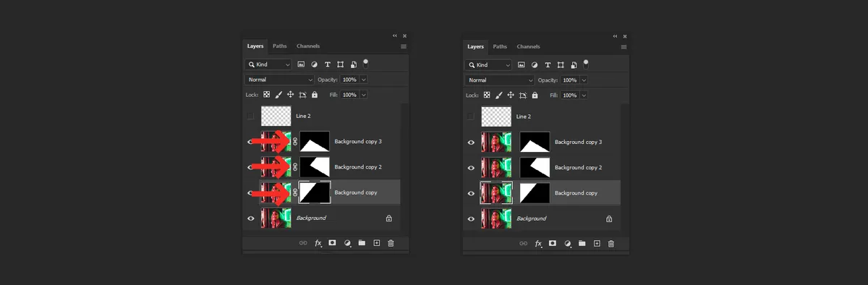Add layer mask icon in right panel
This screenshot has width=868, height=285.
553,244
